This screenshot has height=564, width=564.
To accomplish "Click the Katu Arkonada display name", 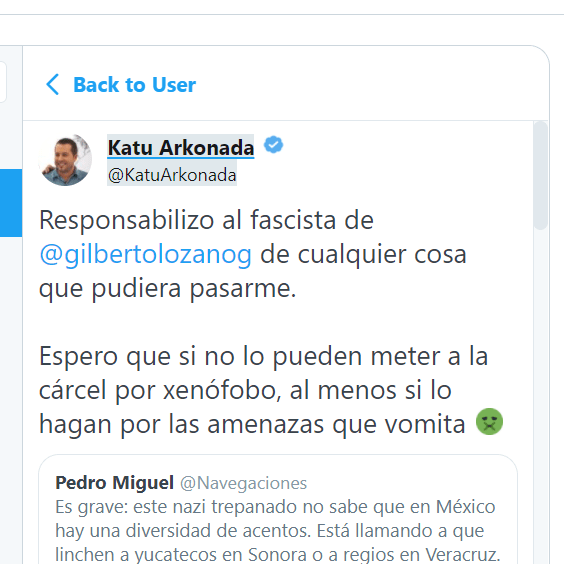I will click(181, 147).
